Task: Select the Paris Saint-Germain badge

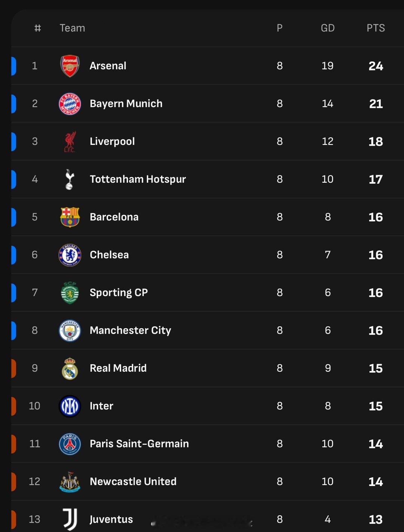Action: click(70, 444)
